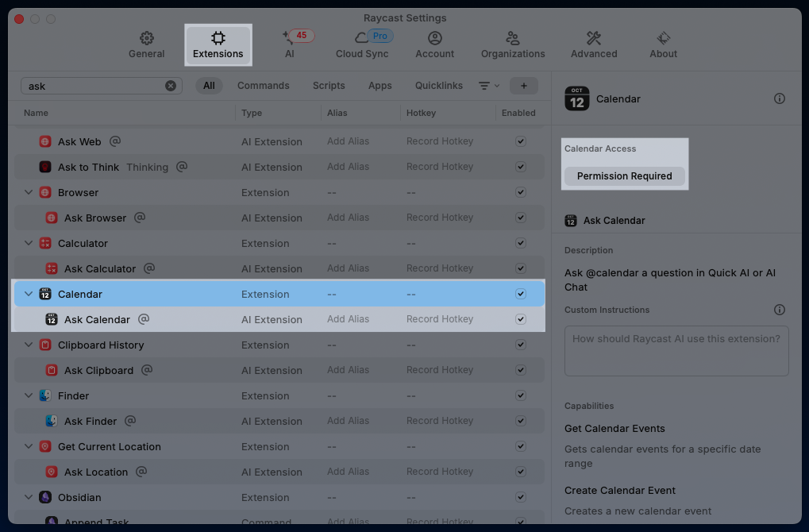Disable the Calendar extension checkbox
Viewport: 809px width, 532px height.
(521, 294)
